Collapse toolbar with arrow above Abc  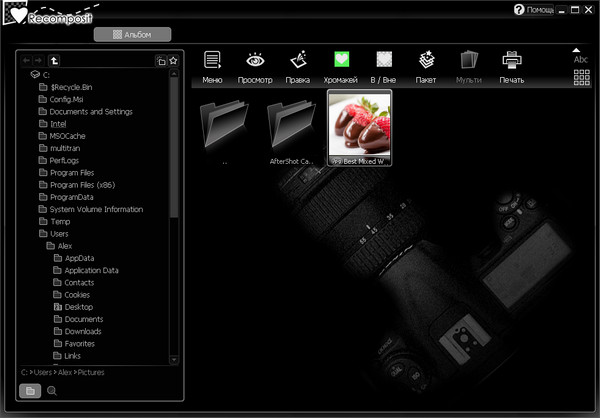(576, 50)
